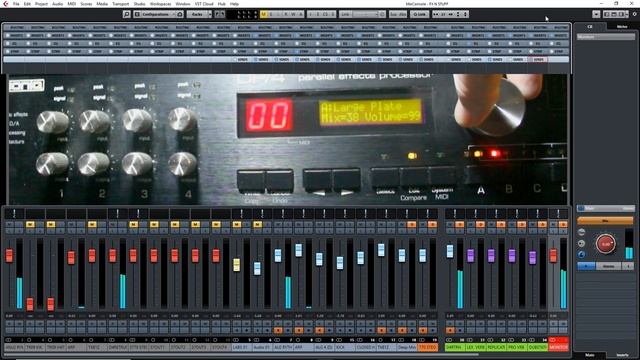The height and width of the screenshot is (360, 640).
Task: Open the MixConsole setup gear icon
Action: coord(635,14)
